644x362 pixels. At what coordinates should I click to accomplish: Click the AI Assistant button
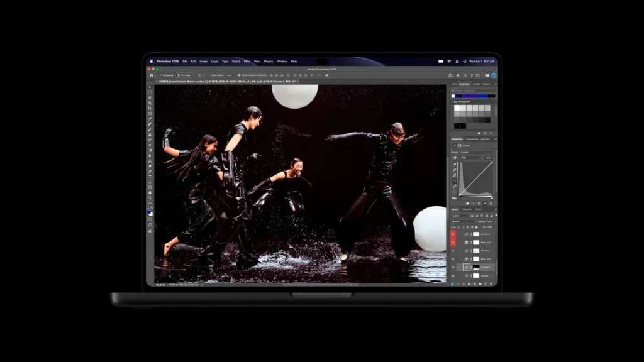166,75
